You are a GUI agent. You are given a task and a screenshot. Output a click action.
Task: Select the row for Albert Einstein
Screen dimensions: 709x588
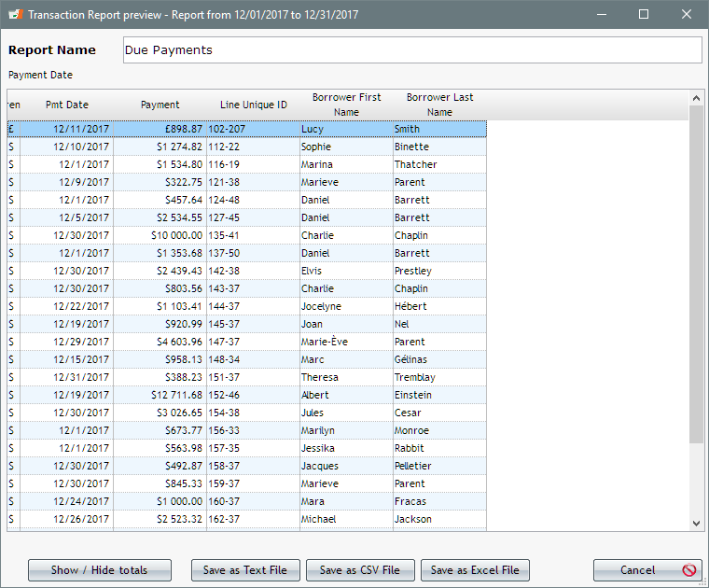tap(247, 395)
